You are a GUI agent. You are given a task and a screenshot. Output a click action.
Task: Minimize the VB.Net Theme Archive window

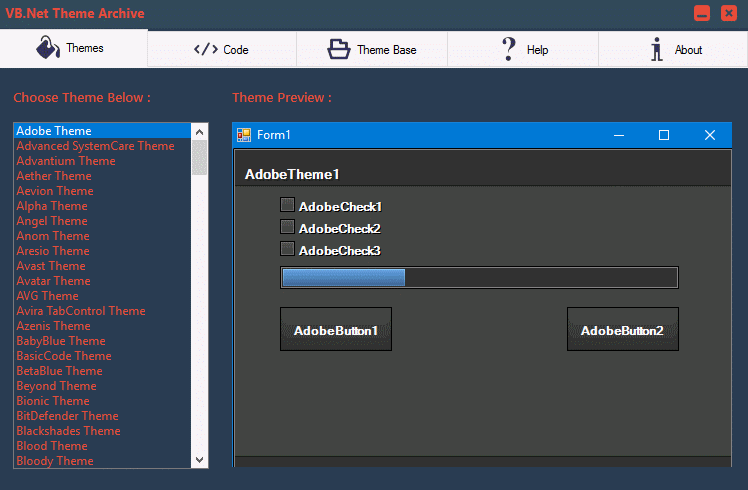tap(702, 13)
